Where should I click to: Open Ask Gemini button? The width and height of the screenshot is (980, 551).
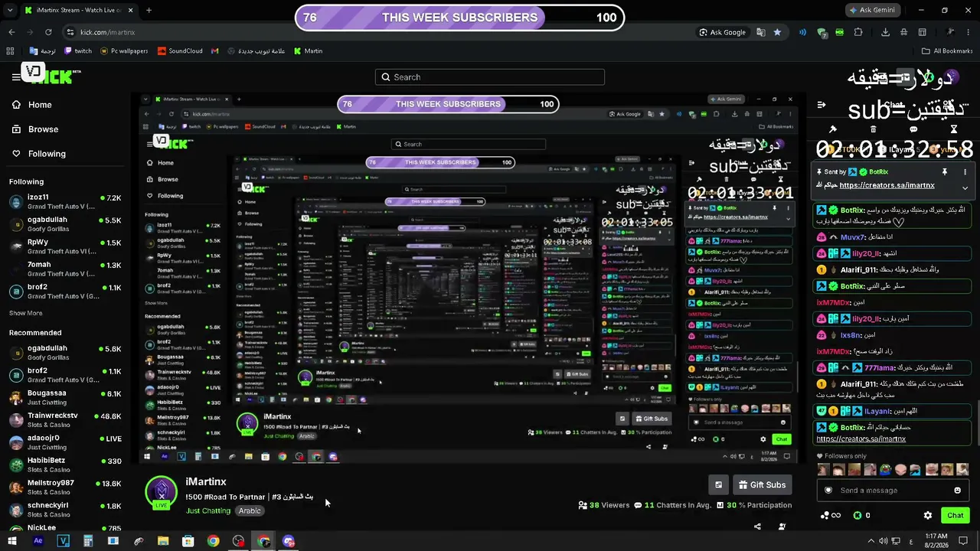871,10
